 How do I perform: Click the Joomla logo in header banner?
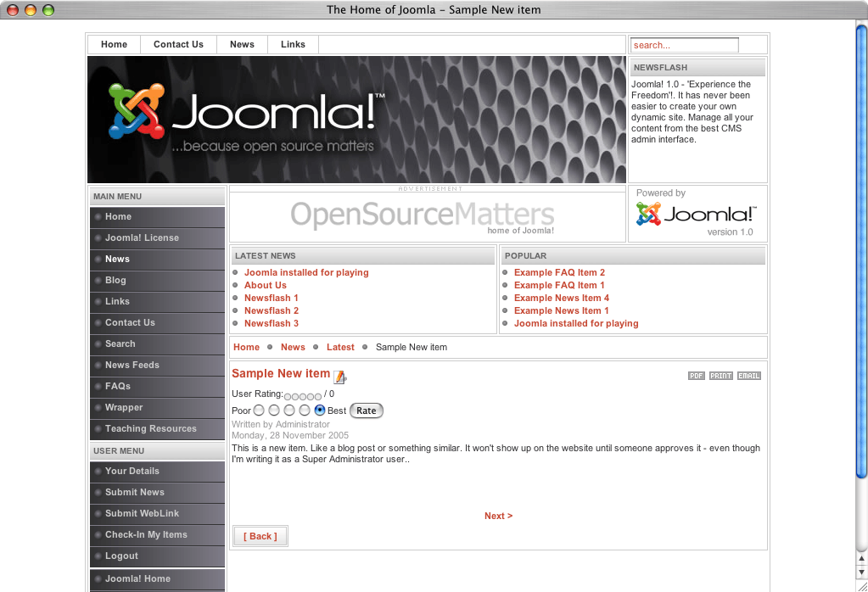[x=246, y=118]
